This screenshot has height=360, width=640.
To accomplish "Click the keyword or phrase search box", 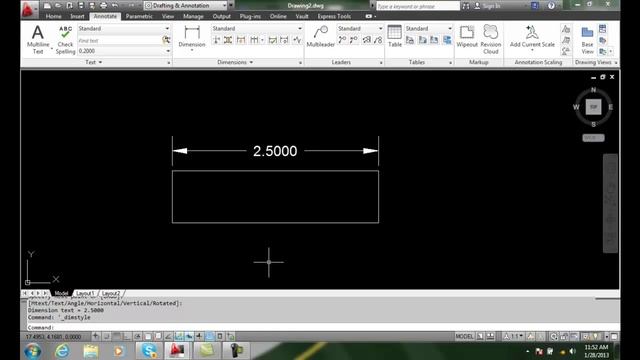I will click(418, 6).
